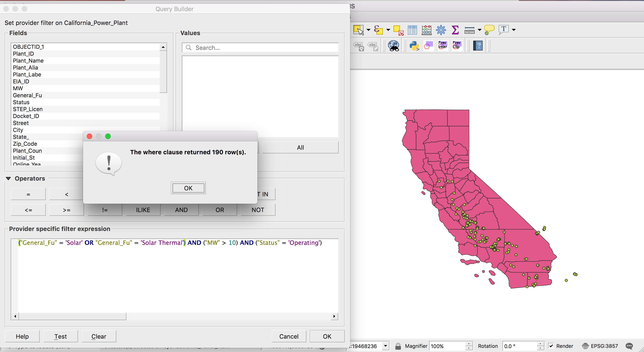Viewport: 644px width, 352px height.
Task: Open Search in Values panel
Action: tap(260, 48)
